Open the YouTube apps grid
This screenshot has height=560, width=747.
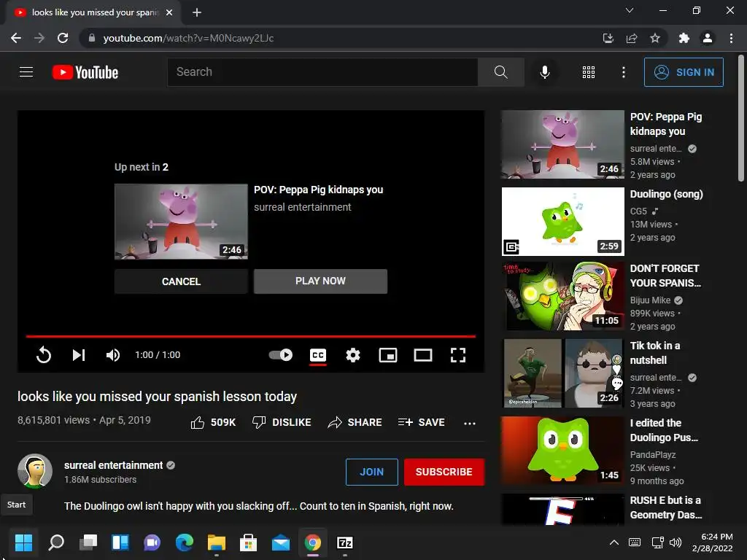[x=589, y=72]
